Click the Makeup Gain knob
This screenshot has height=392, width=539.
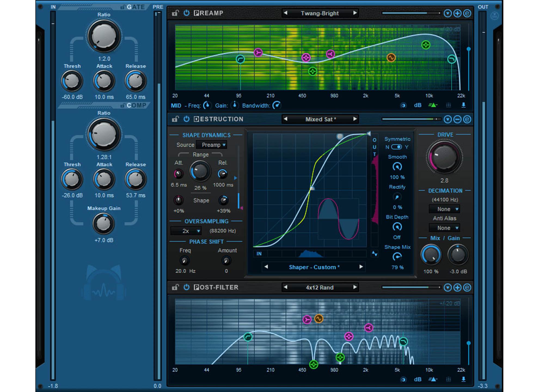click(x=104, y=224)
